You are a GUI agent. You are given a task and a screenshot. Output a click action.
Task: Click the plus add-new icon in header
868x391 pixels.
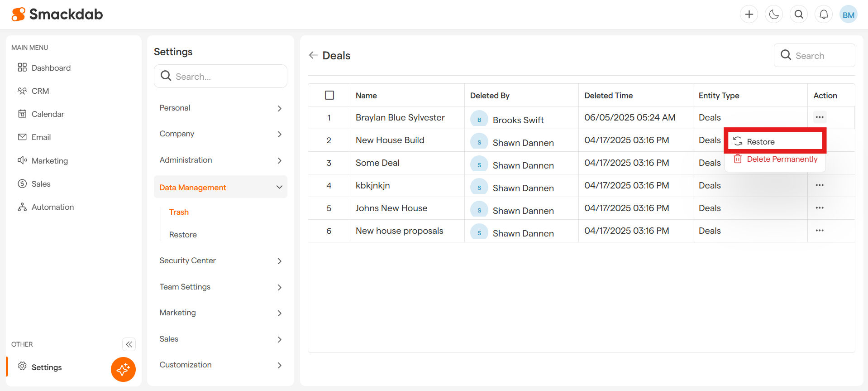[x=749, y=14]
